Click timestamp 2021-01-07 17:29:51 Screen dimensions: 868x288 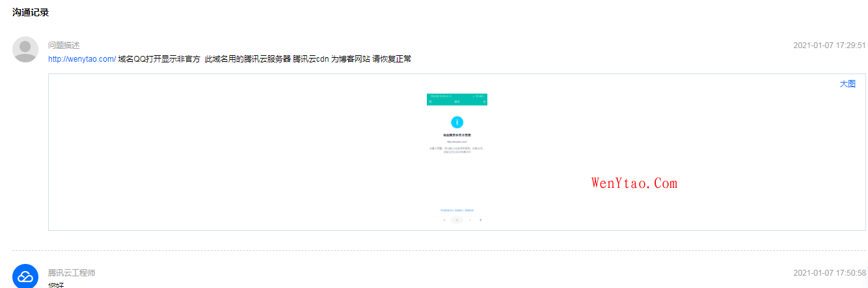[829, 46]
